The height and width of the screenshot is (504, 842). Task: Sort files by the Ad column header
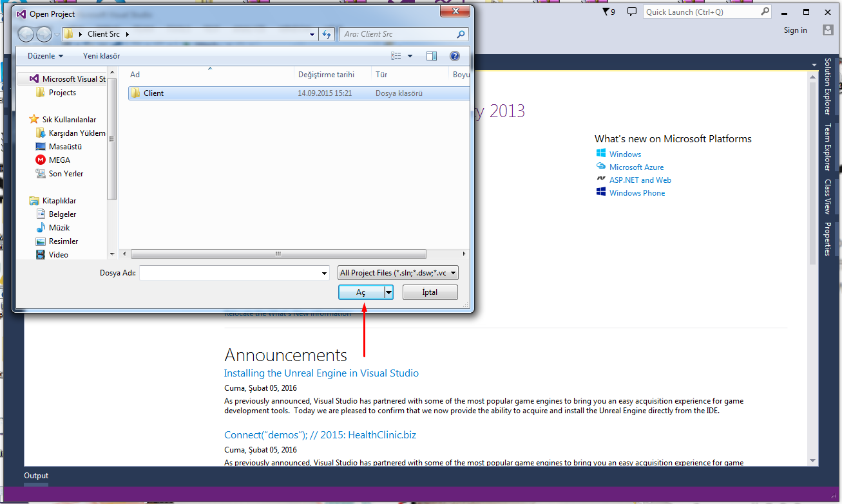[210, 75]
